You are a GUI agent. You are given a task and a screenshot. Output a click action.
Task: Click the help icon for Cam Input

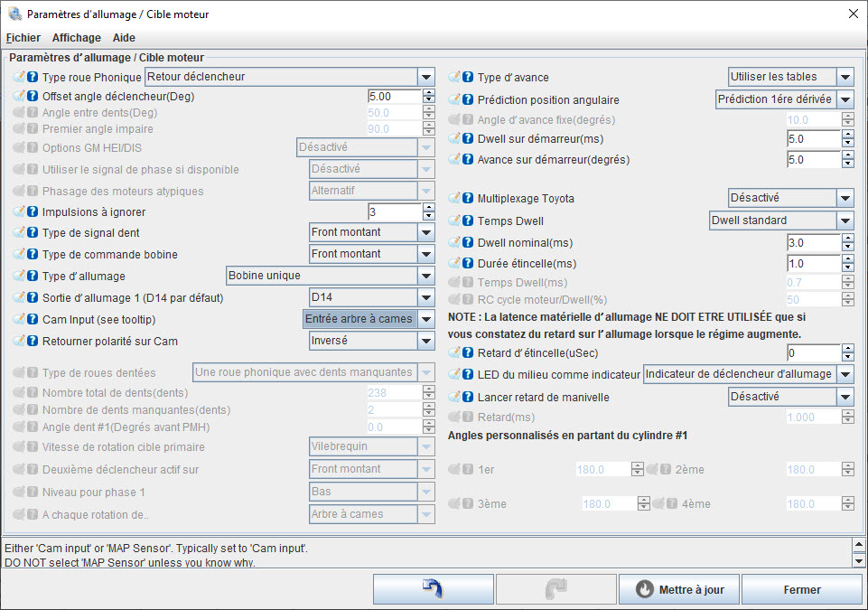33,319
